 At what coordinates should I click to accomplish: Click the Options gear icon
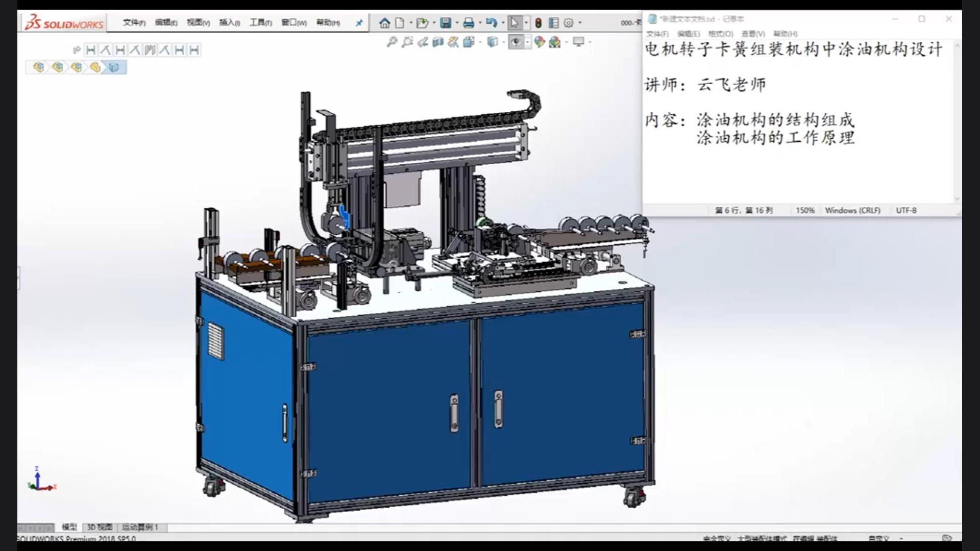569,23
